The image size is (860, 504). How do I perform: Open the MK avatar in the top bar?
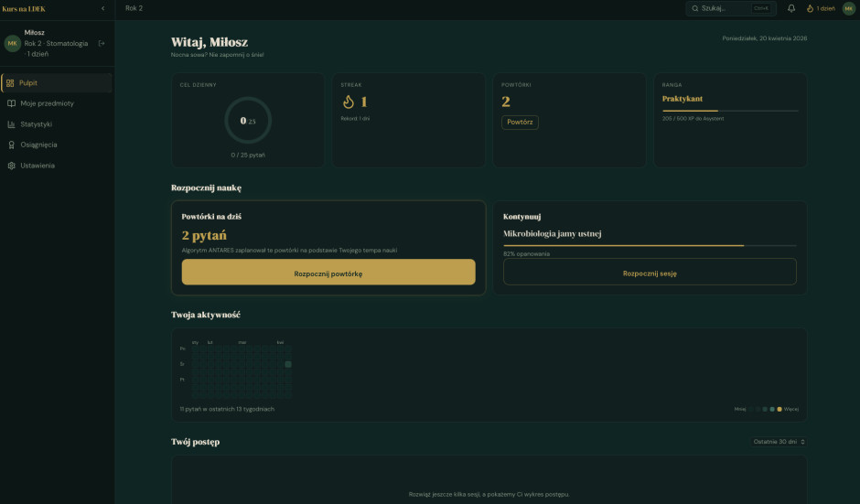tap(848, 8)
